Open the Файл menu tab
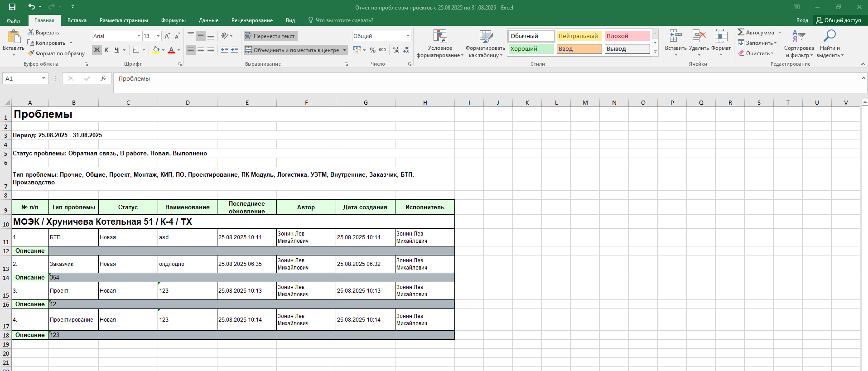This screenshot has width=868, height=371. point(14,20)
